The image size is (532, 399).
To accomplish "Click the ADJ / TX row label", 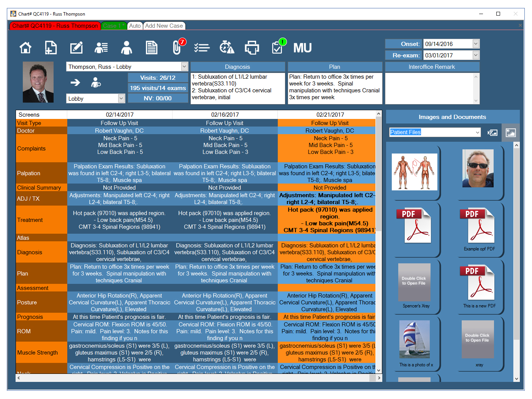I will click(x=41, y=199).
